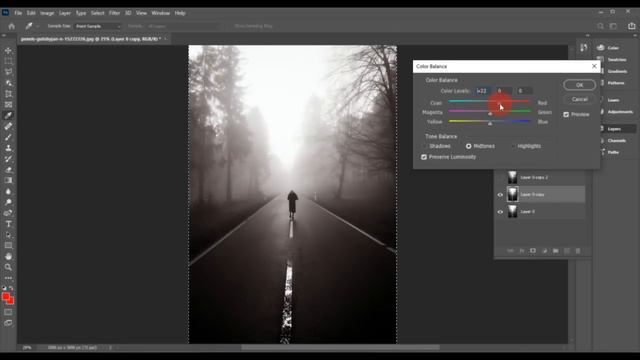The width and height of the screenshot is (640, 360).
Task: Hide the Layer 0 layer
Action: (500, 212)
